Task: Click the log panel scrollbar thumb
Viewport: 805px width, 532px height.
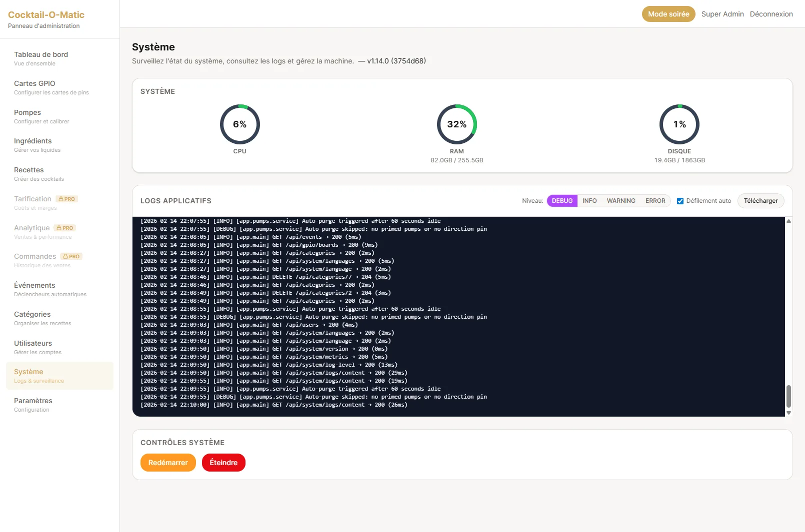Action: tap(788, 396)
